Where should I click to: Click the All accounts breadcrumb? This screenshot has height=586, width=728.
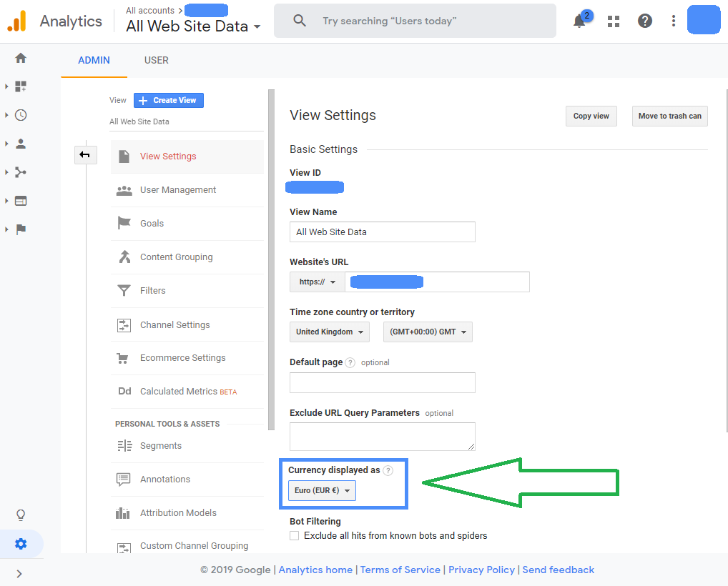(150, 10)
